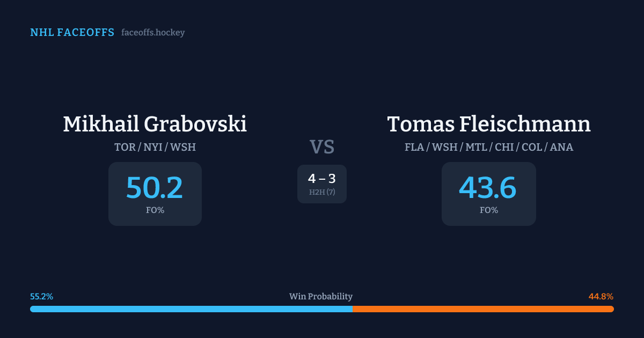Click the 4 – 3 head-to-head score
The width and height of the screenshot is (644, 338).
tap(322, 179)
